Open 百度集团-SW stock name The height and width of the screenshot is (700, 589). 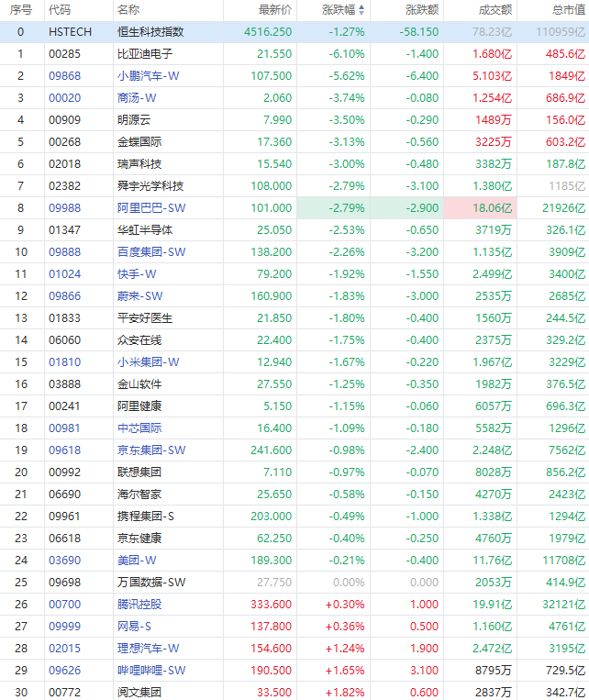(151, 252)
